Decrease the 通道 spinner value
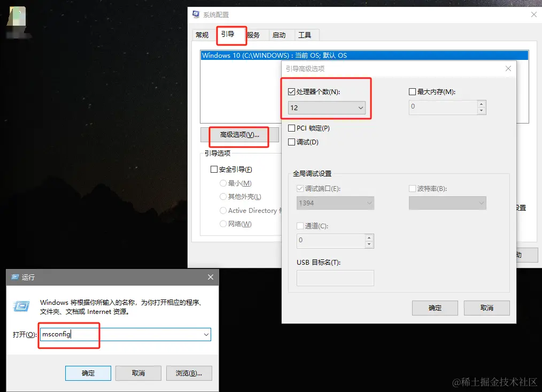The image size is (542, 392). pos(369,244)
